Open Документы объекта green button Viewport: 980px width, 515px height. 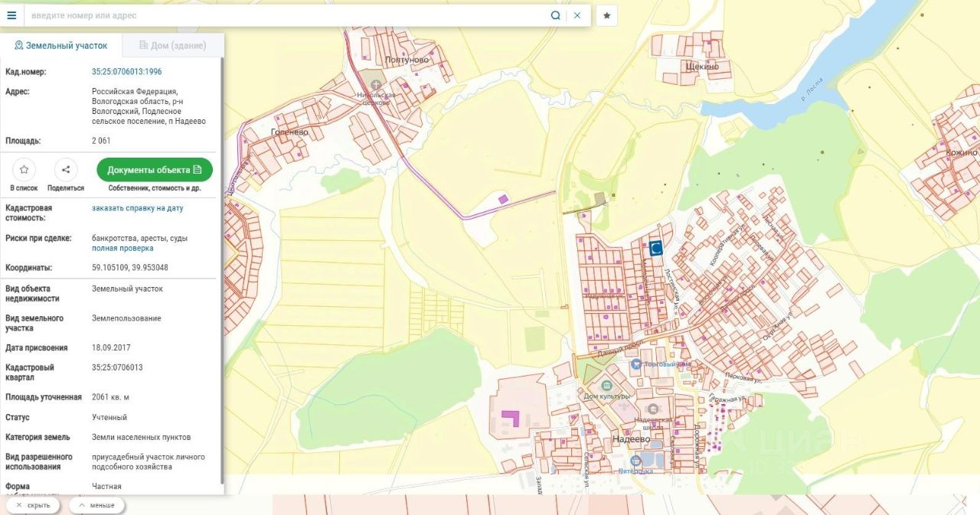tap(155, 170)
